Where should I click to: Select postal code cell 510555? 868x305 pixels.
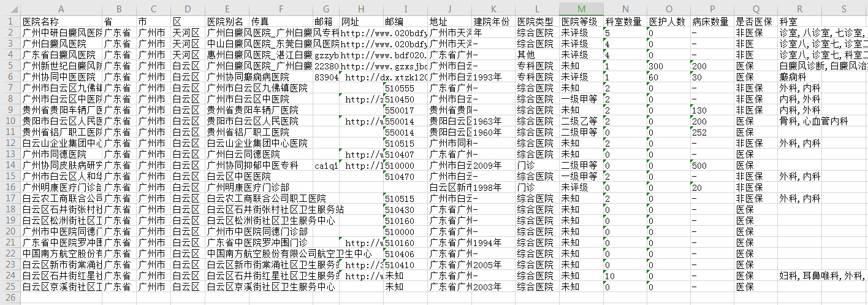pyautogui.click(x=405, y=88)
